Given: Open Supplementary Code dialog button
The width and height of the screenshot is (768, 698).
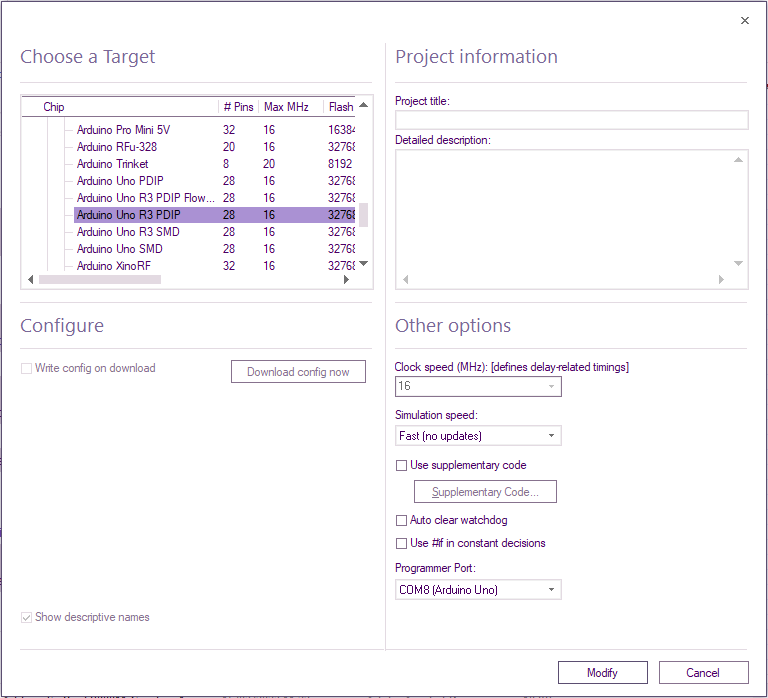Looking at the screenshot, I should pos(485,492).
